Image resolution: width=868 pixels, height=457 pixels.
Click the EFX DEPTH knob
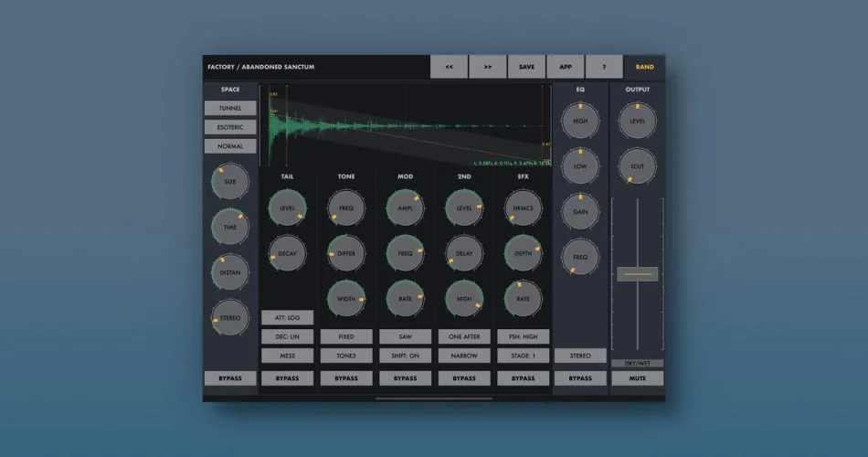click(x=524, y=254)
